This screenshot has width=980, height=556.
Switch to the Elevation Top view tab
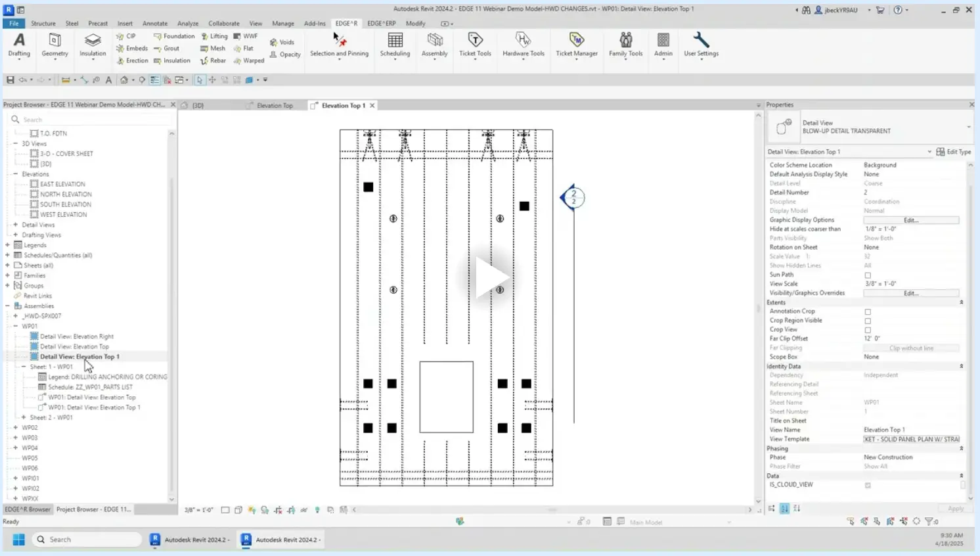coord(275,106)
